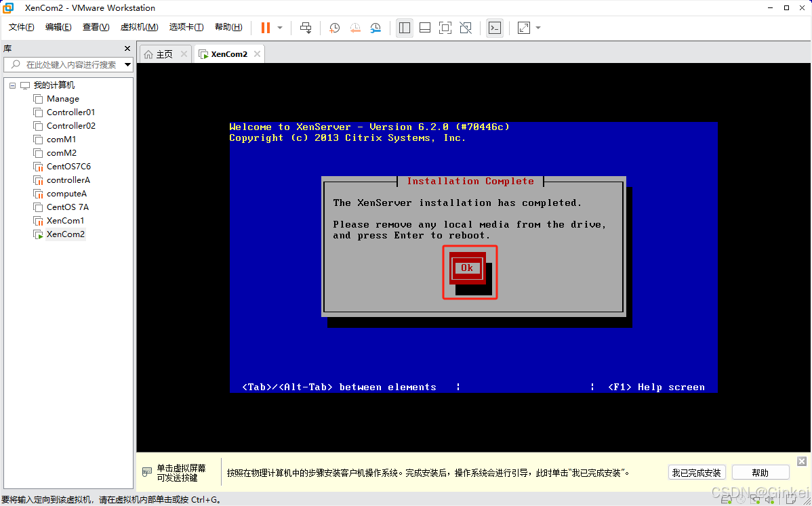Select Controller02 in the library

71,126
